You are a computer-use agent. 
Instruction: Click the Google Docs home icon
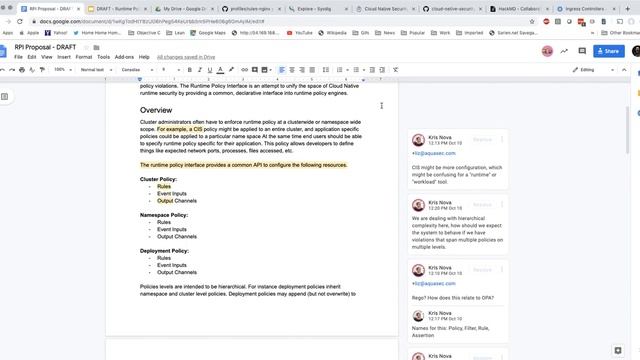coord(3,51)
